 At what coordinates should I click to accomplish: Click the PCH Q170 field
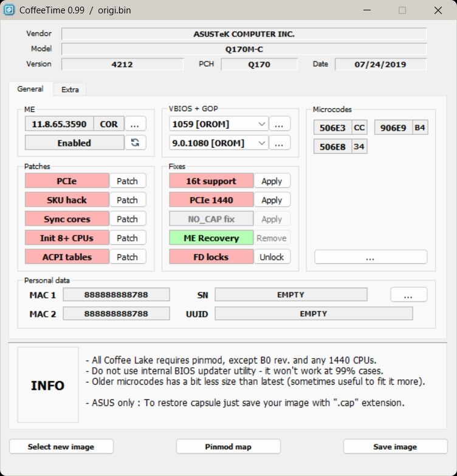(259, 64)
